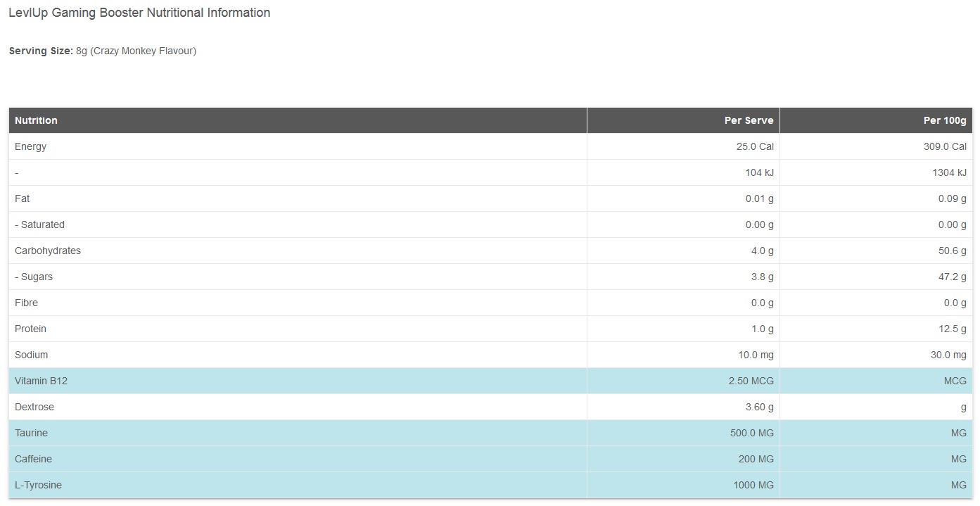This screenshot has width=980, height=506.
Task: Click the '500.0 MG' taurine value
Action: click(752, 433)
